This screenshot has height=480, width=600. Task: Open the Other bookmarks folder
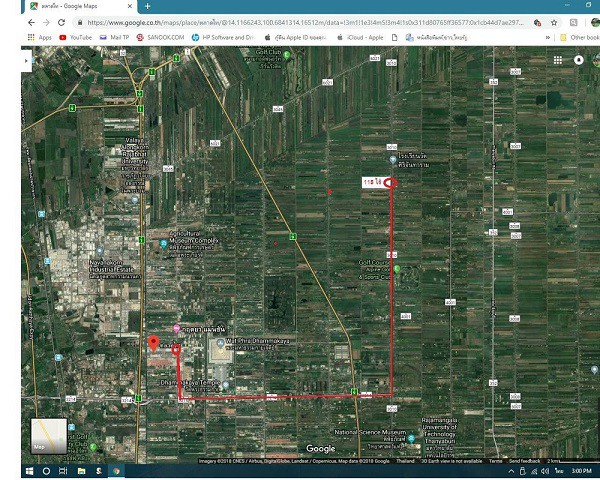click(580, 38)
